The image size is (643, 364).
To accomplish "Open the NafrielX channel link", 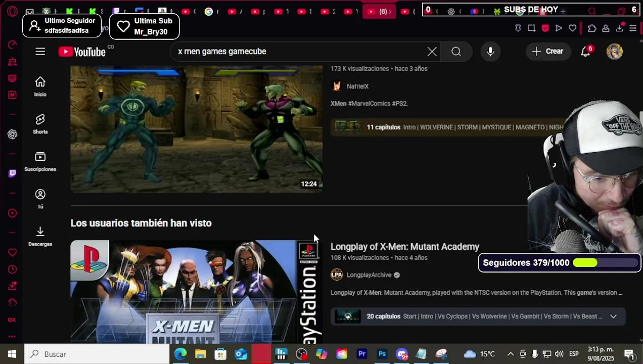I will pyautogui.click(x=357, y=86).
